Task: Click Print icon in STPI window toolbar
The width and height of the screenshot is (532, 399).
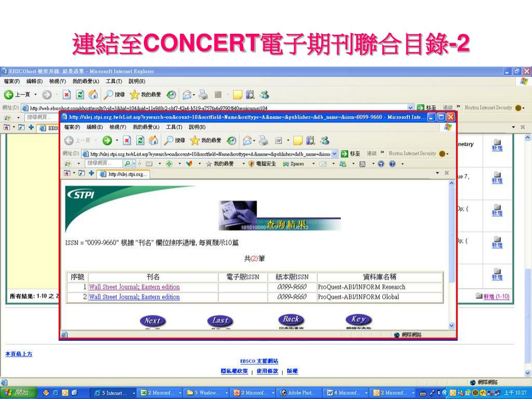Action: click(x=263, y=140)
